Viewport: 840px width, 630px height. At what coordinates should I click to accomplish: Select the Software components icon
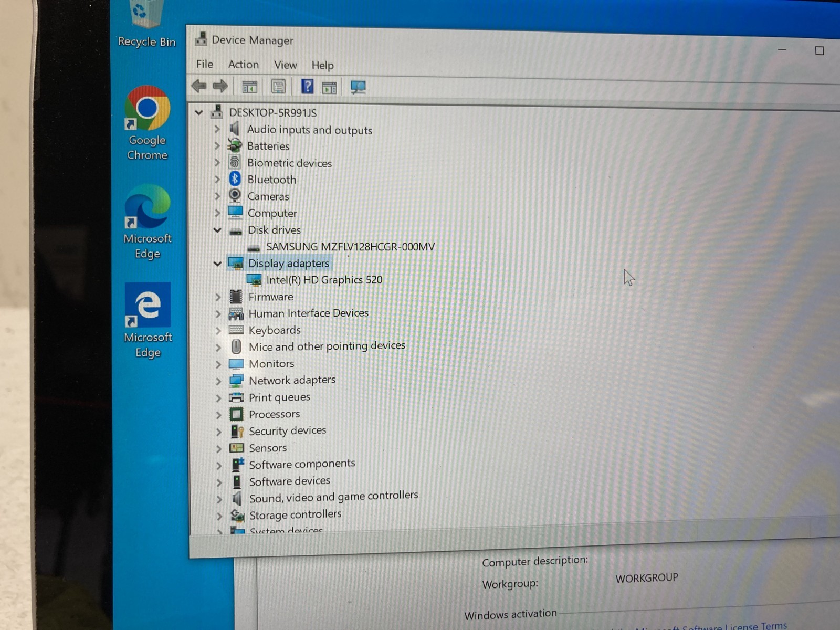(x=238, y=464)
